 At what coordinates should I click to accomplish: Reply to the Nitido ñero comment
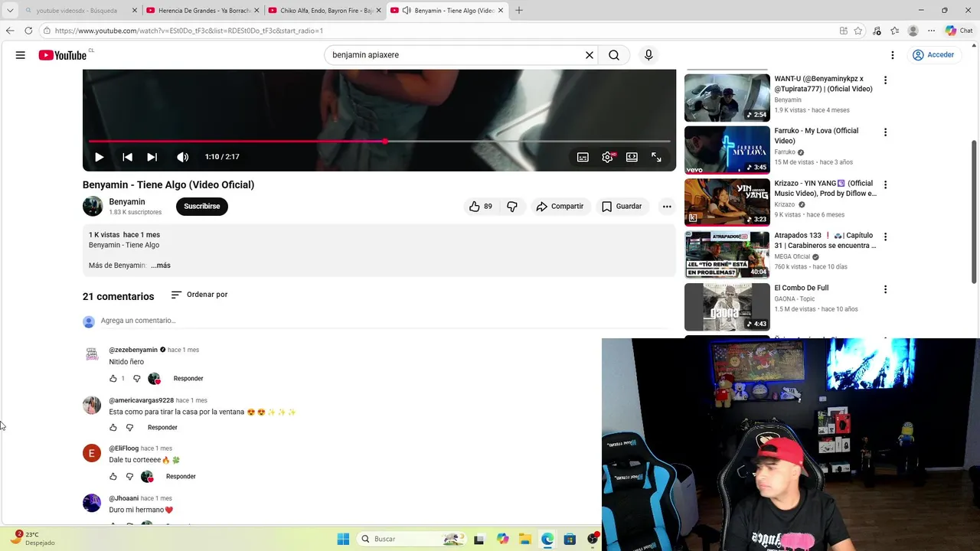tap(188, 379)
